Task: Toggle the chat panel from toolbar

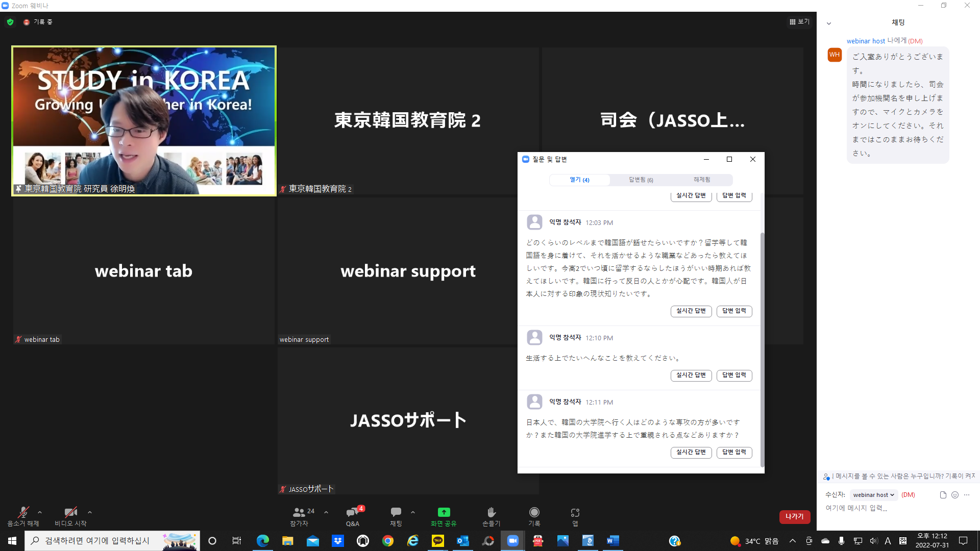Action: pos(396,516)
